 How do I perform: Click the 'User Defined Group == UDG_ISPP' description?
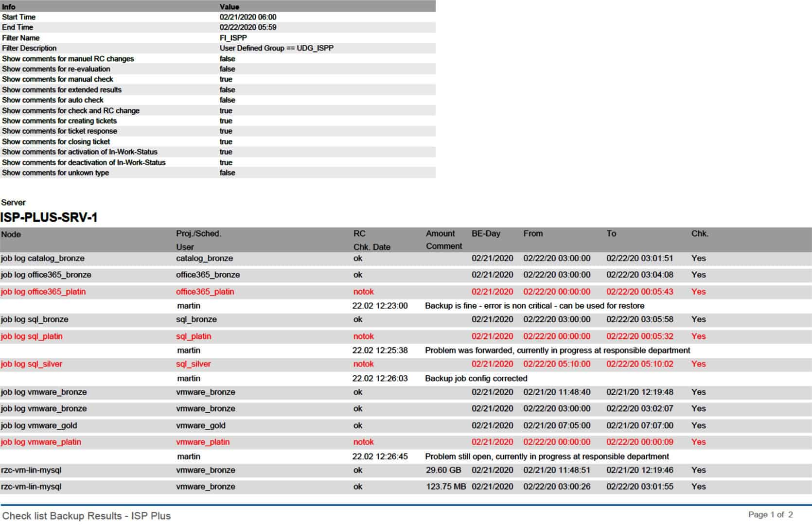click(x=276, y=48)
